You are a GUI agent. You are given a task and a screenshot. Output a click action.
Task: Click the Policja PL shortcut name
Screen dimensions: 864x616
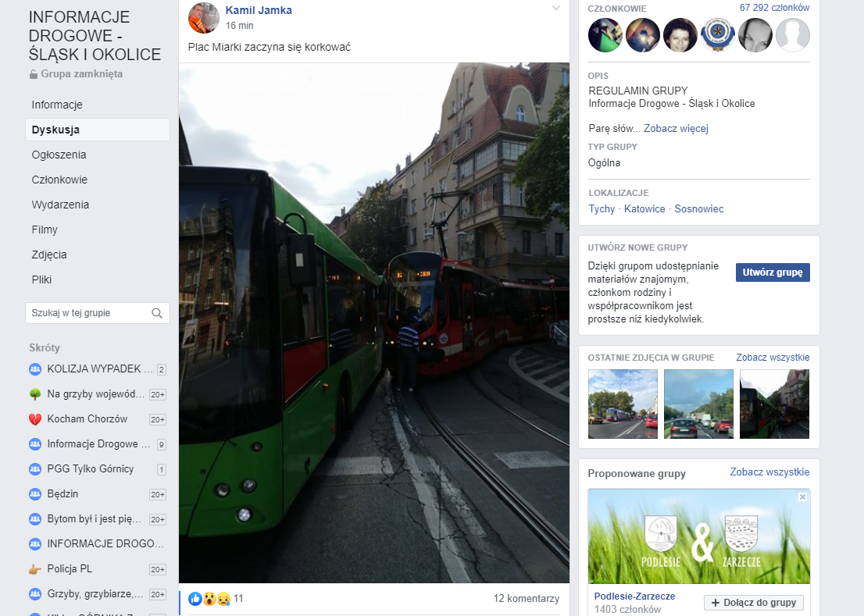70,568
